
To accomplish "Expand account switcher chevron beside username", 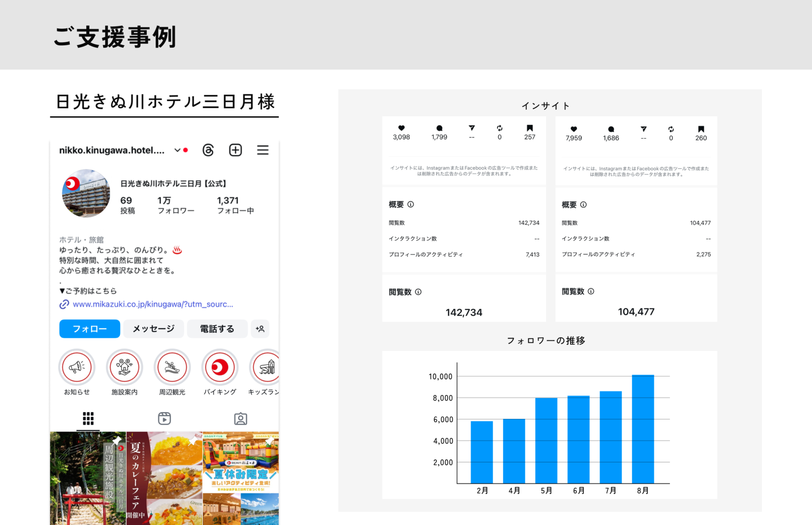I will coord(178,150).
